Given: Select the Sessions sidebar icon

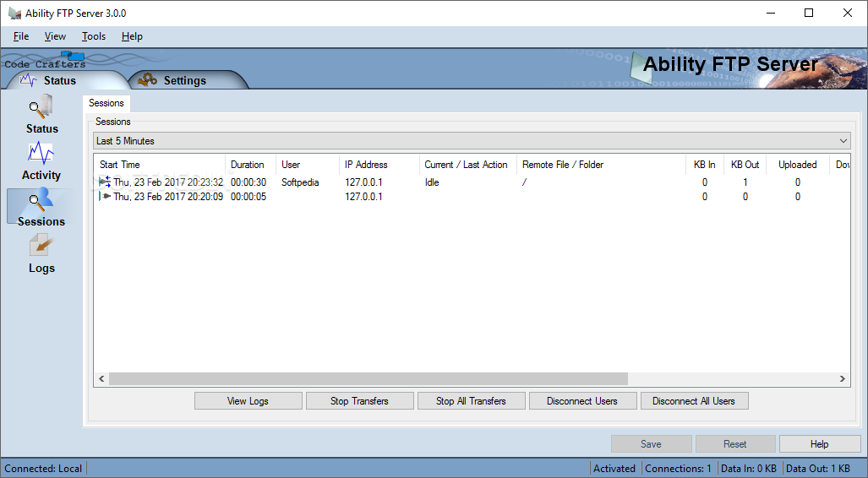Looking at the screenshot, I should point(41,208).
